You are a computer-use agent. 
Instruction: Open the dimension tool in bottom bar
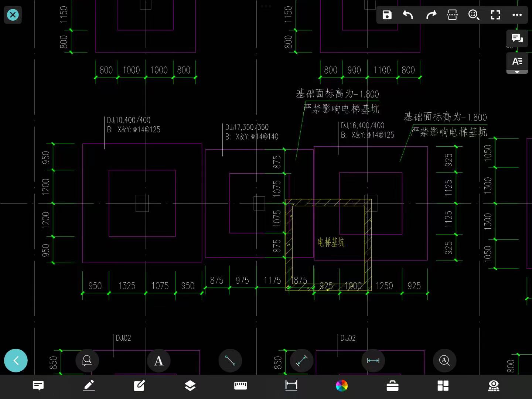(x=291, y=386)
